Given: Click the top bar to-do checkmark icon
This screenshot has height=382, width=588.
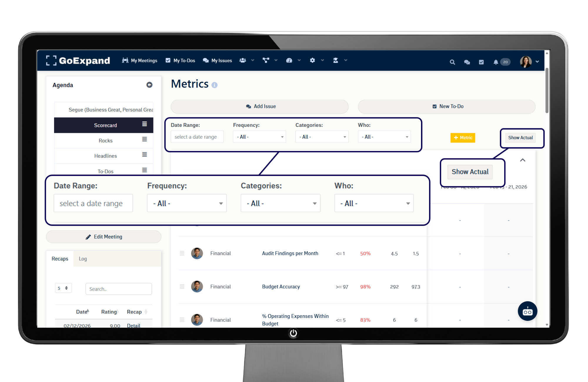Looking at the screenshot, I should [x=481, y=62].
